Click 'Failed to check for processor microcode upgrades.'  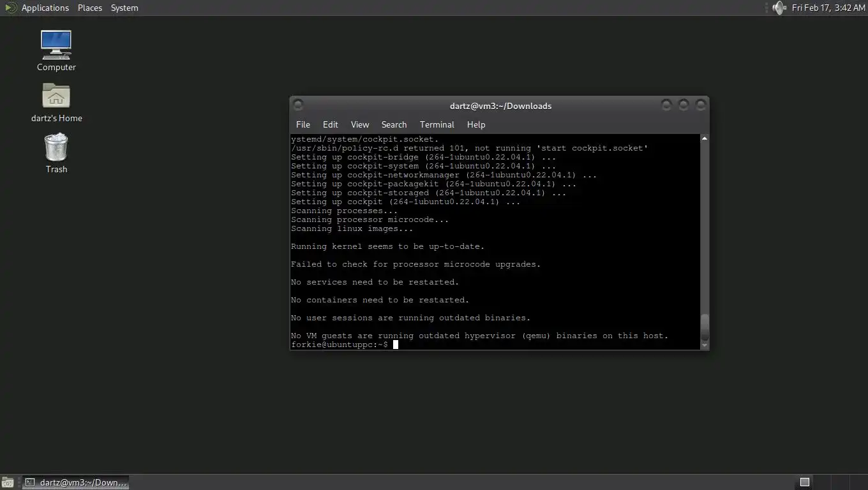click(415, 264)
